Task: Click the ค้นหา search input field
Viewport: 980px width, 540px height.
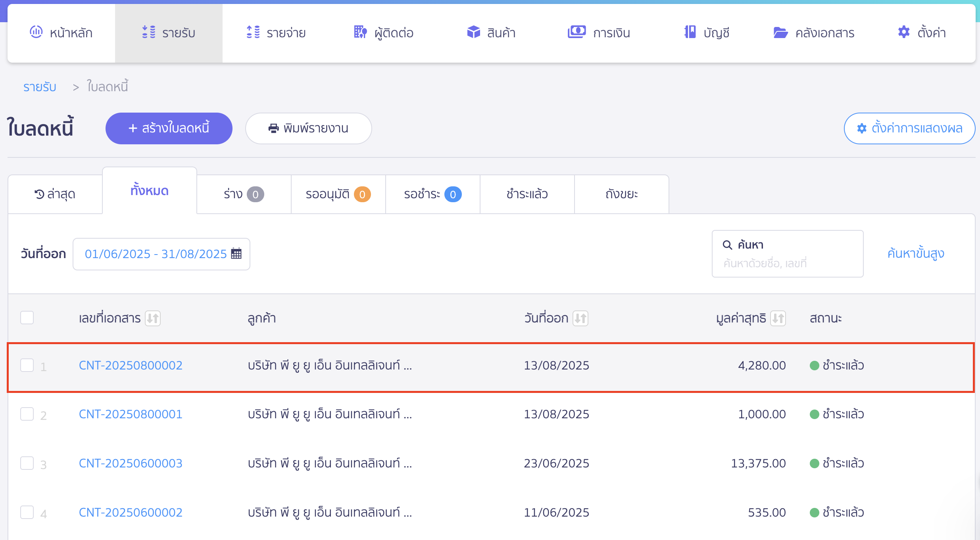Action: [788, 254]
